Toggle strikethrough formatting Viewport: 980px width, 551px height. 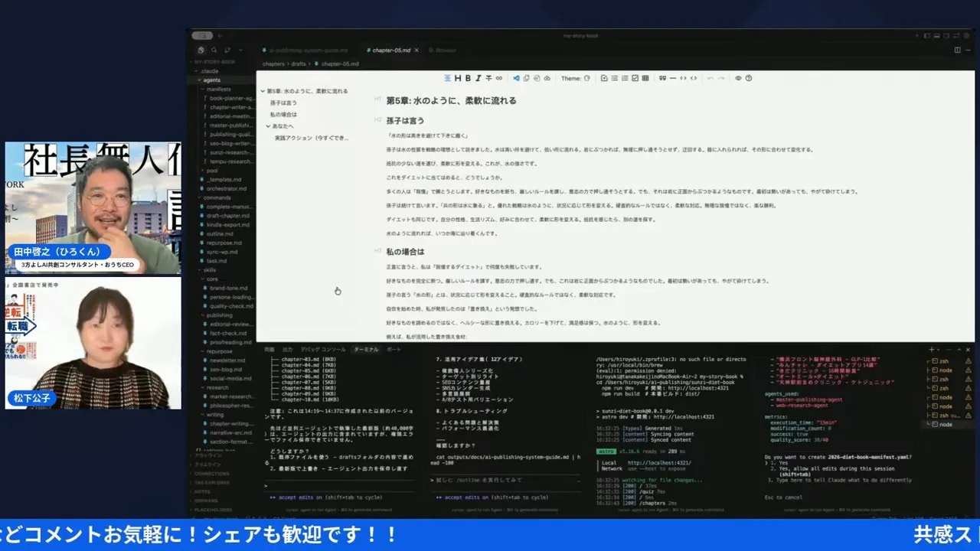point(488,78)
